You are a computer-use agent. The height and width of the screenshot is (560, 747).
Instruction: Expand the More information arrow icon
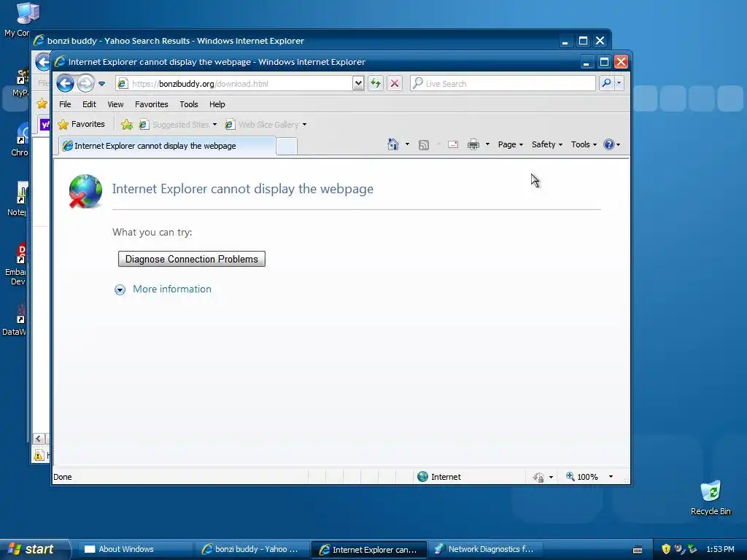120,289
